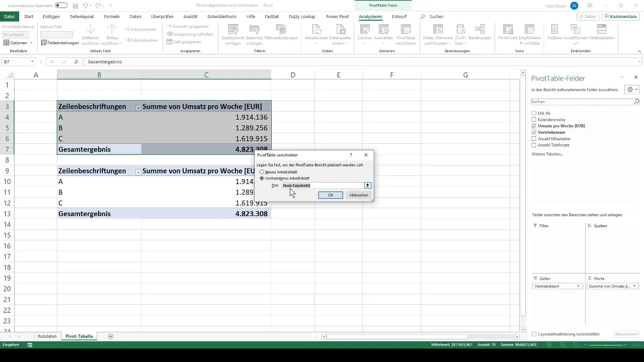Open filter dropdown on Zeilenbeschriftungen in row 9

click(138, 171)
